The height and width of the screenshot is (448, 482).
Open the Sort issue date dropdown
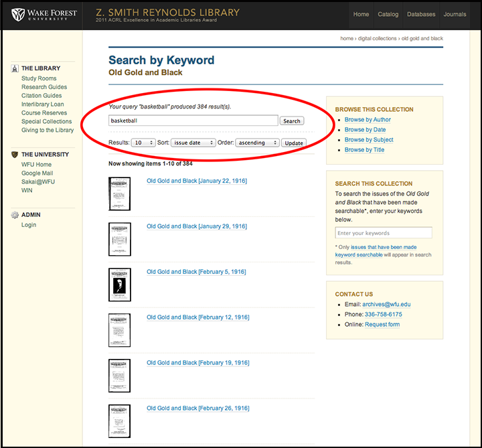(x=193, y=143)
